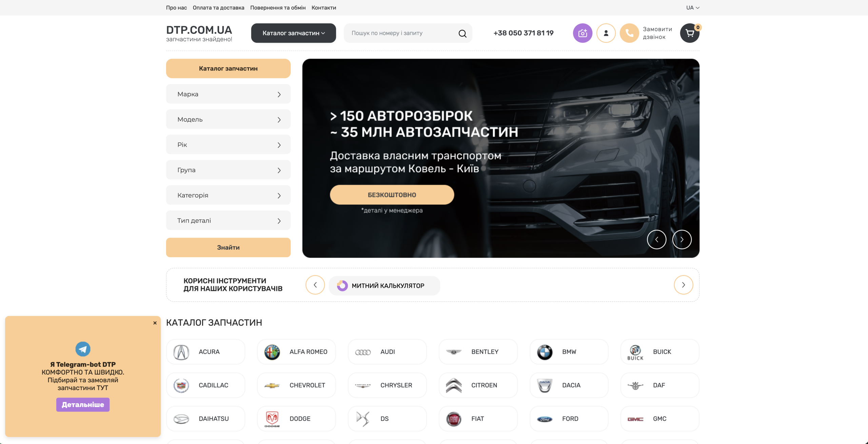This screenshot has height=444, width=868.
Task: Click the БЕЗКОШТОВНО banner button
Action: click(392, 195)
